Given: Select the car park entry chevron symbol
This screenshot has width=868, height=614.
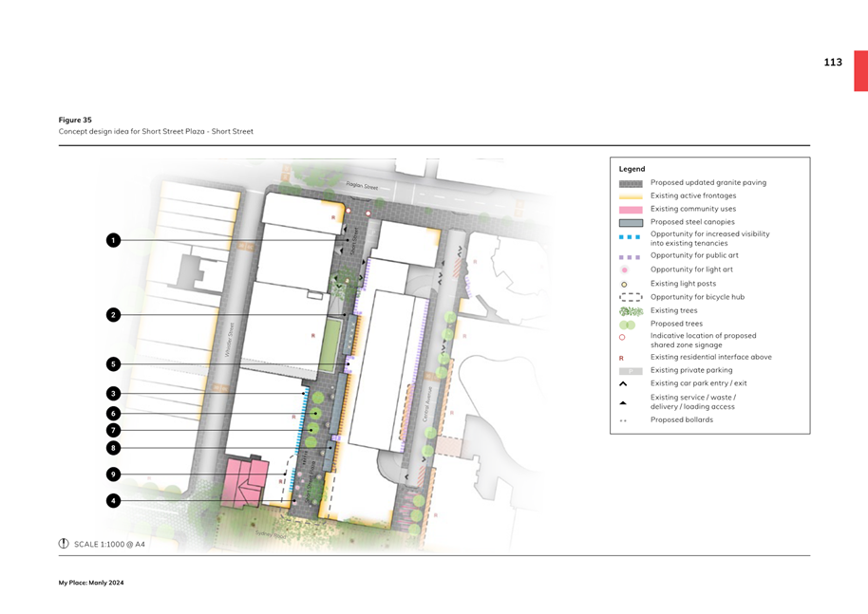Looking at the screenshot, I should click(623, 384).
